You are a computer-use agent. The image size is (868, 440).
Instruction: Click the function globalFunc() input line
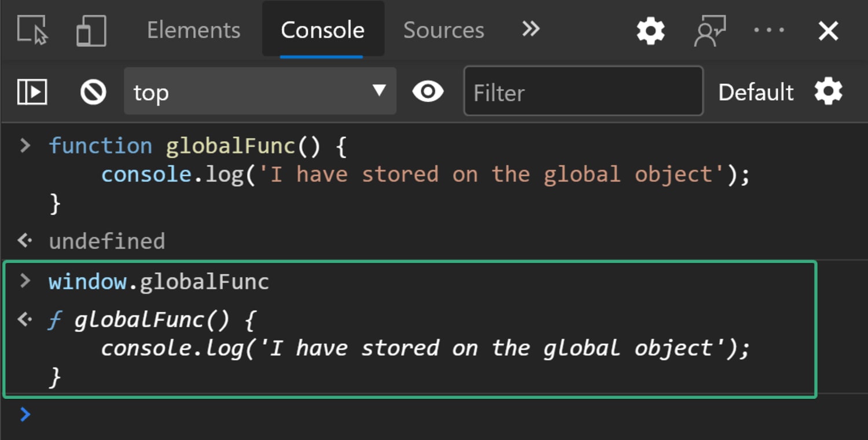click(197, 146)
